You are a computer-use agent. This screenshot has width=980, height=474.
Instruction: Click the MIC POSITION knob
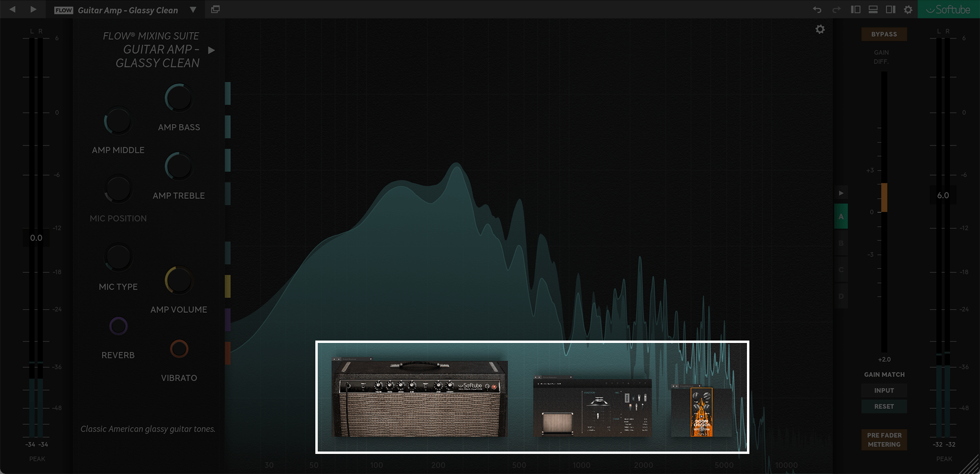[118, 189]
